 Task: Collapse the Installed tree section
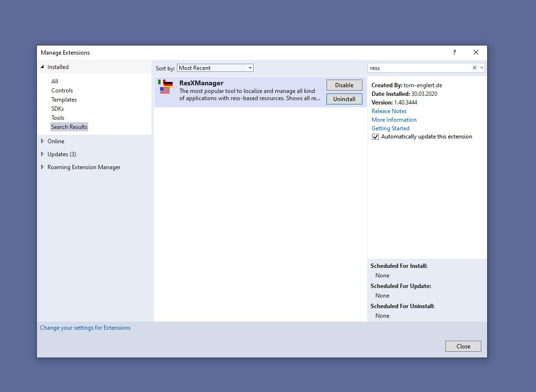pos(42,67)
